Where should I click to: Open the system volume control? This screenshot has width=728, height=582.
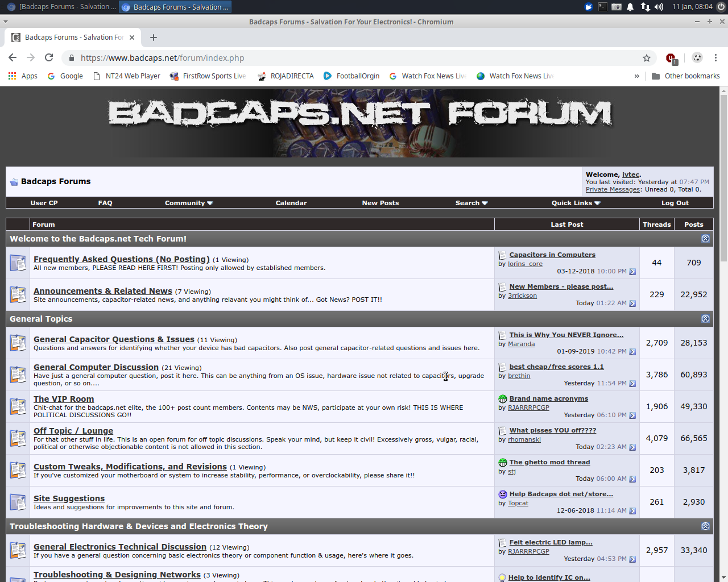pos(659,7)
